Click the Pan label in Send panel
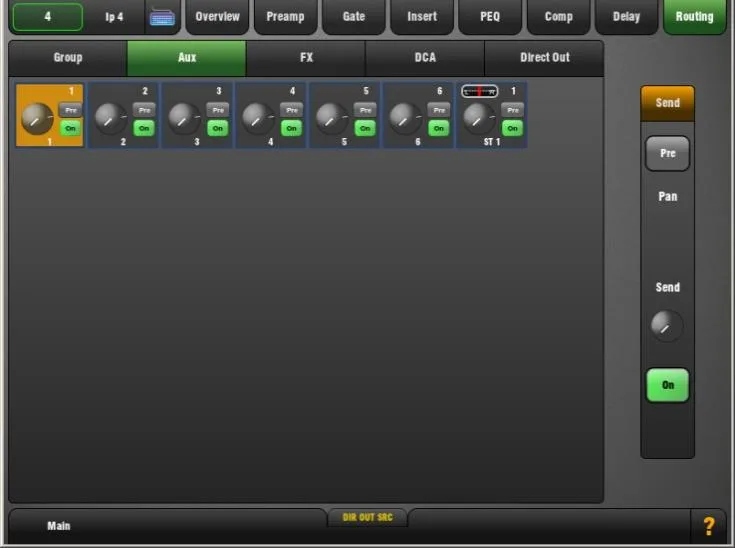Viewport: 735px width, 548px height. pyautogui.click(x=668, y=196)
